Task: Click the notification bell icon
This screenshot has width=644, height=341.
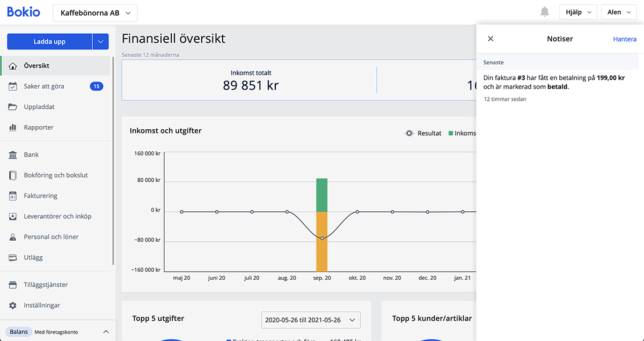Action: (545, 12)
